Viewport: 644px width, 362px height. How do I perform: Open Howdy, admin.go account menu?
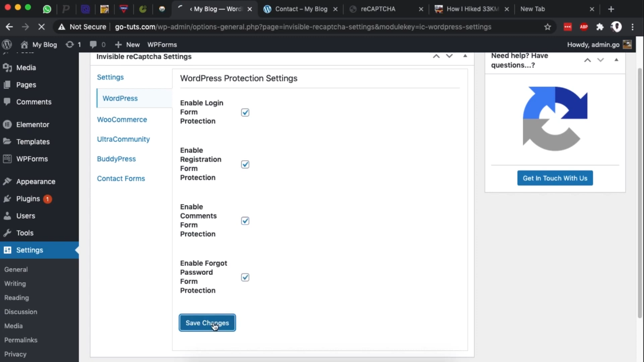(599, 44)
